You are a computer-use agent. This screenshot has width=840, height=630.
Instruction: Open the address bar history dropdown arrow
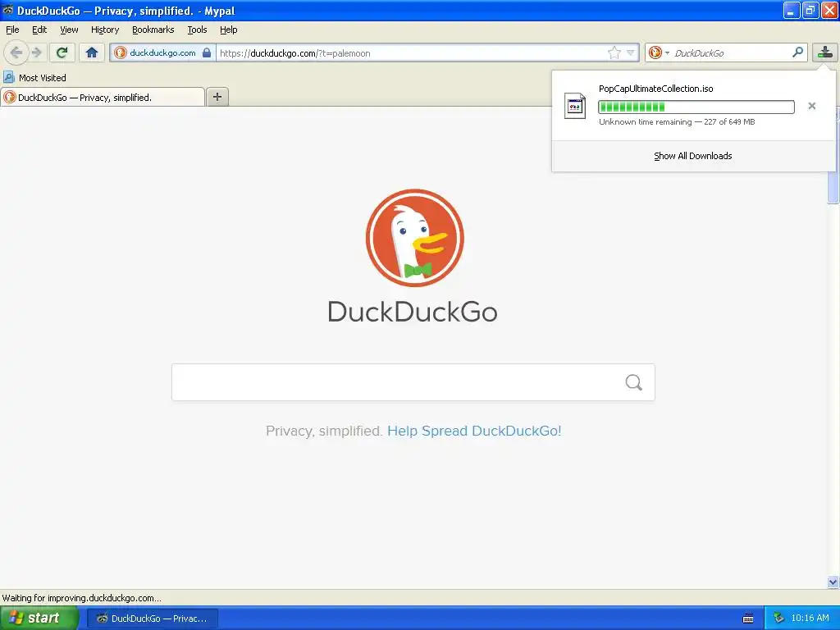(631, 52)
